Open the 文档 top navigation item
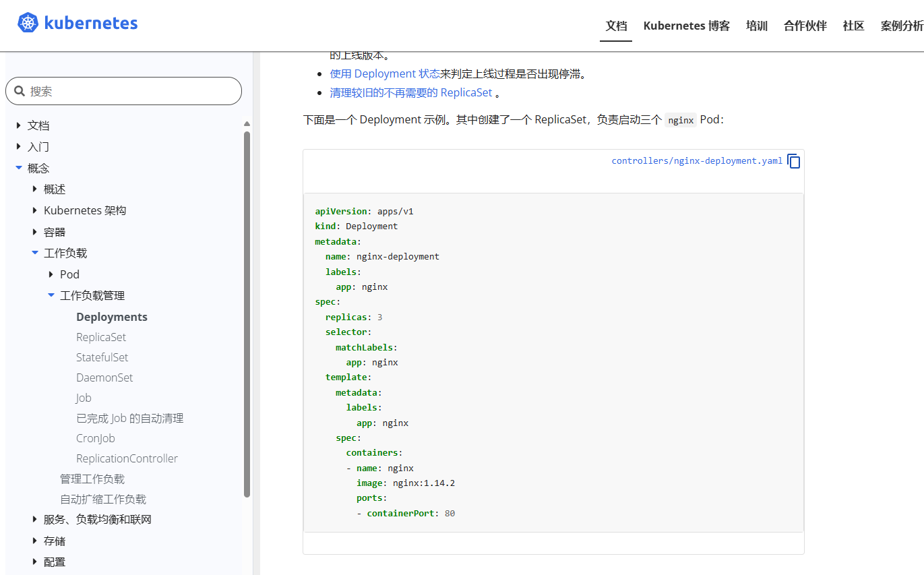 point(616,26)
